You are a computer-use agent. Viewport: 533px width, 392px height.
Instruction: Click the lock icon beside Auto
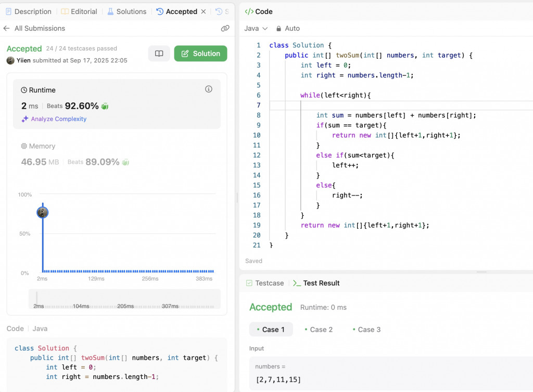click(x=279, y=29)
